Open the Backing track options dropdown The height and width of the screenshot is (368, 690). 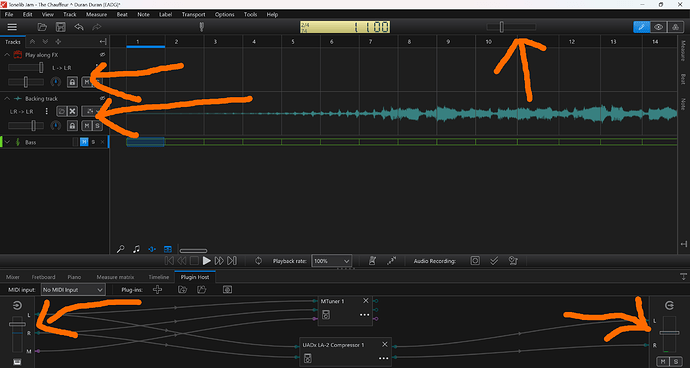point(92,111)
